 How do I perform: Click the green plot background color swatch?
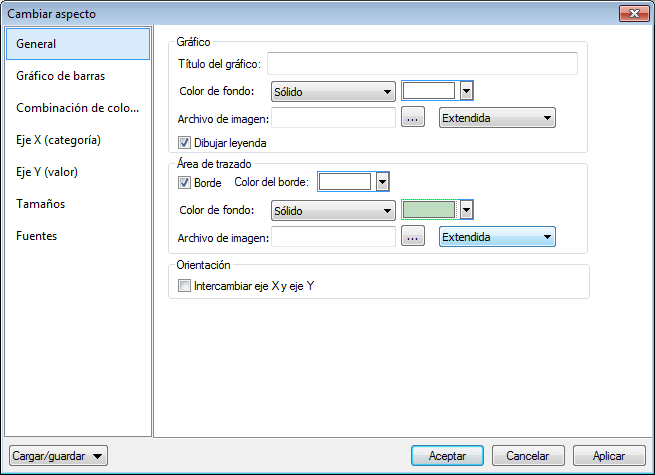429,210
